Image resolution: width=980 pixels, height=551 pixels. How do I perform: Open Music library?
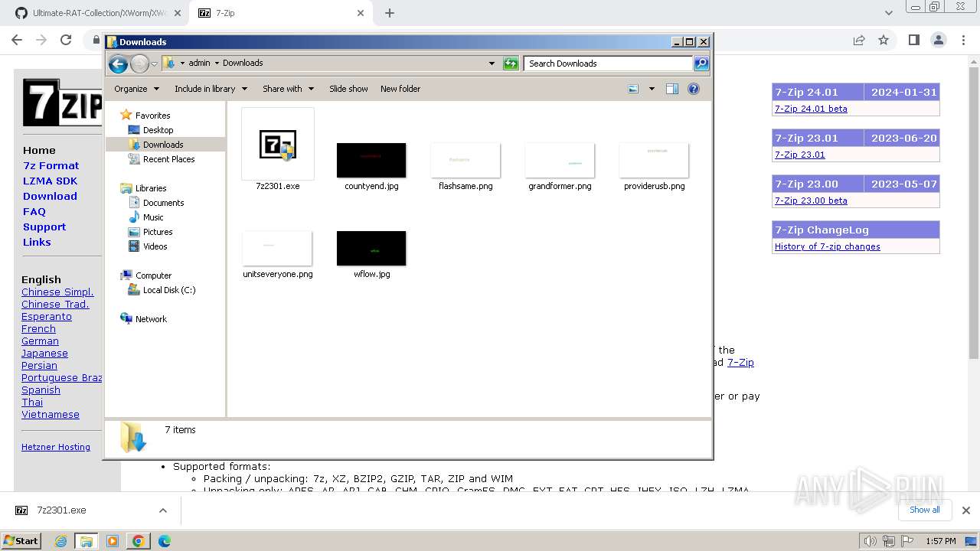point(153,217)
